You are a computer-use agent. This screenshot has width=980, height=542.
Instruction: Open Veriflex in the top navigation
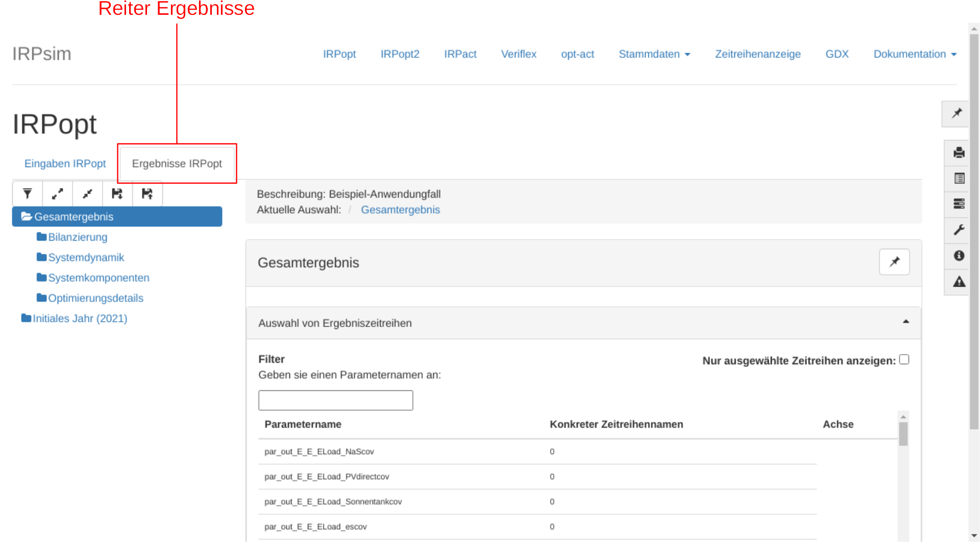[x=519, y=54]
